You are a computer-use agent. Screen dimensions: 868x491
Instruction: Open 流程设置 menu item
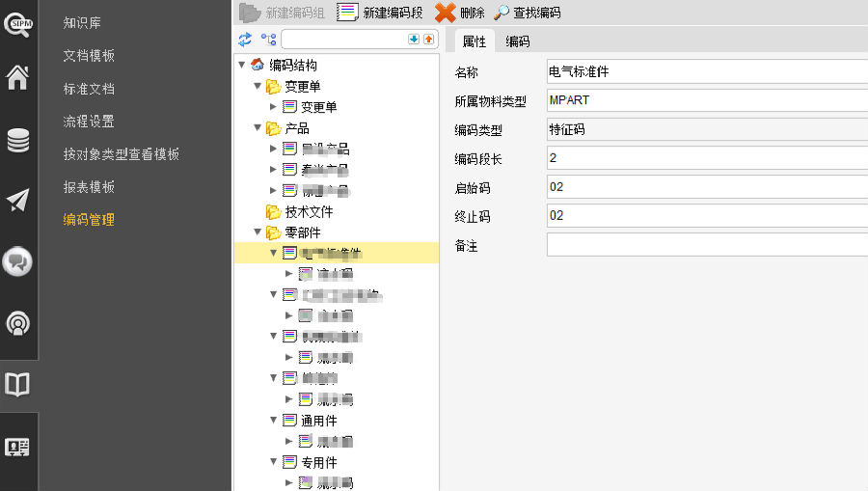pyautogui.click(x=89, y=122)
